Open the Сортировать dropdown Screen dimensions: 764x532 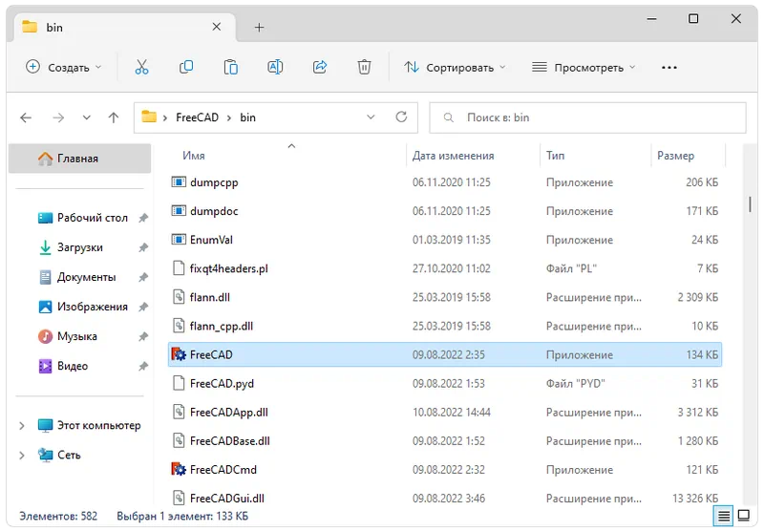pyautogui.click(x=456, y=67)
